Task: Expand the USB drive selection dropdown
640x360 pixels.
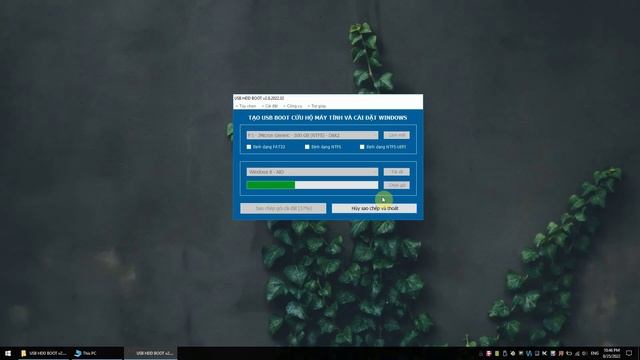Action: click(312, 135)
